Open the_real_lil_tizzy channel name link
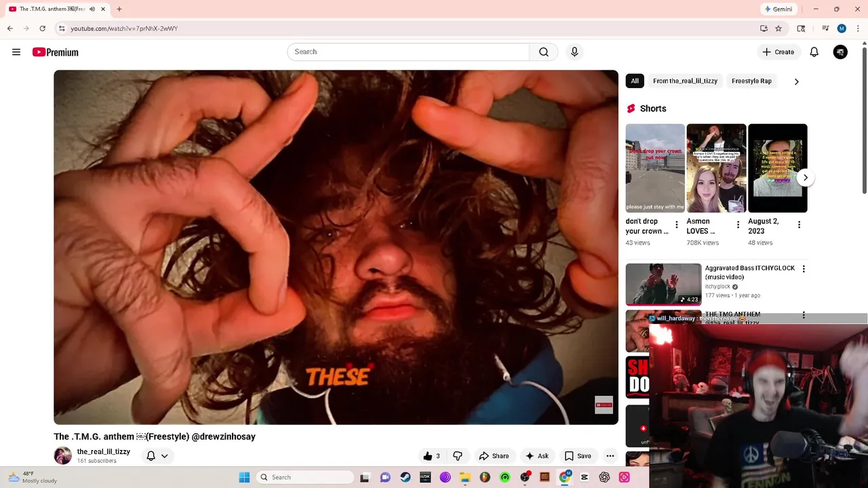This screenshot has width=868, height=488. tap(104, 452)
